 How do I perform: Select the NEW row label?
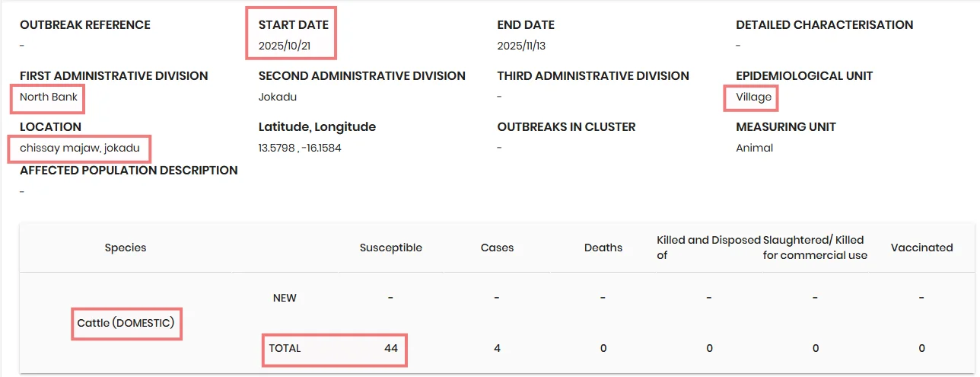pyautogui.click(x=285, y=298)
